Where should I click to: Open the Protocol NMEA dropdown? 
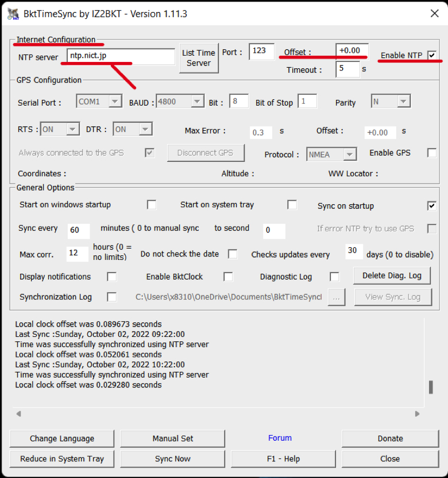(x=350, y=154)
